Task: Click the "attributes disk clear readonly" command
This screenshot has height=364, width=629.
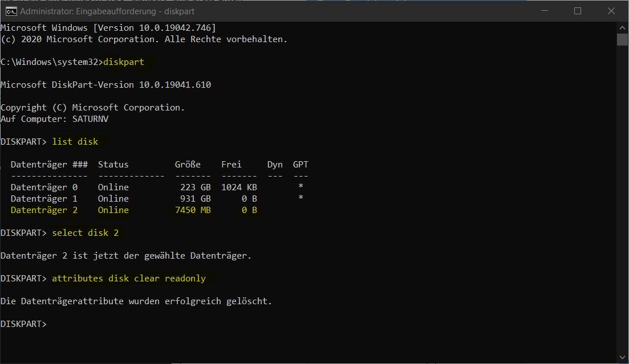Action: coord(128,278)
